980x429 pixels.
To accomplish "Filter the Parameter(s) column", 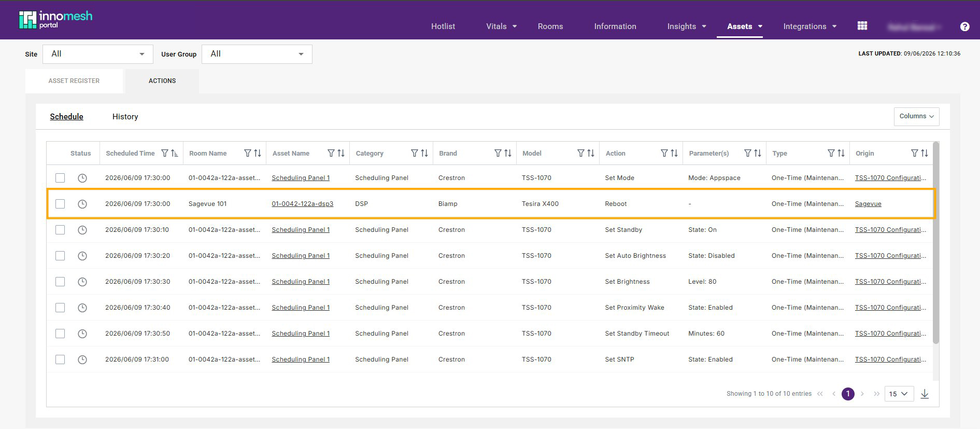I will coord(748,153).
